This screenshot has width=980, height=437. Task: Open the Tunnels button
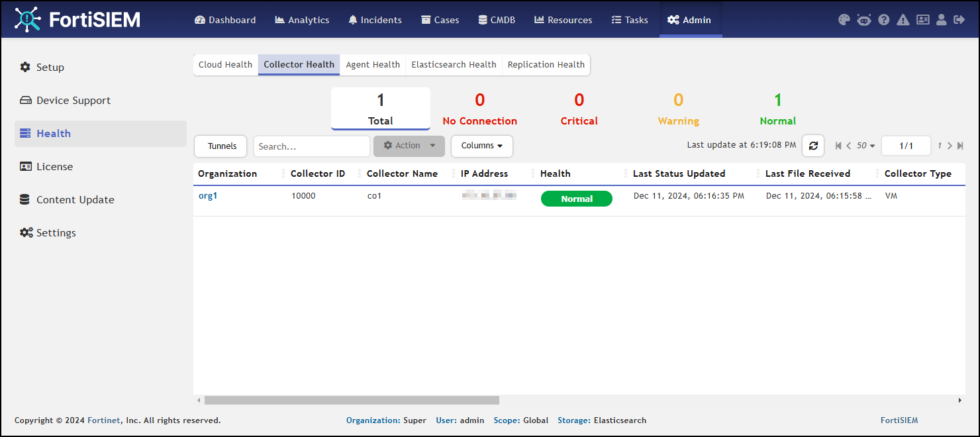click(220, 146)
